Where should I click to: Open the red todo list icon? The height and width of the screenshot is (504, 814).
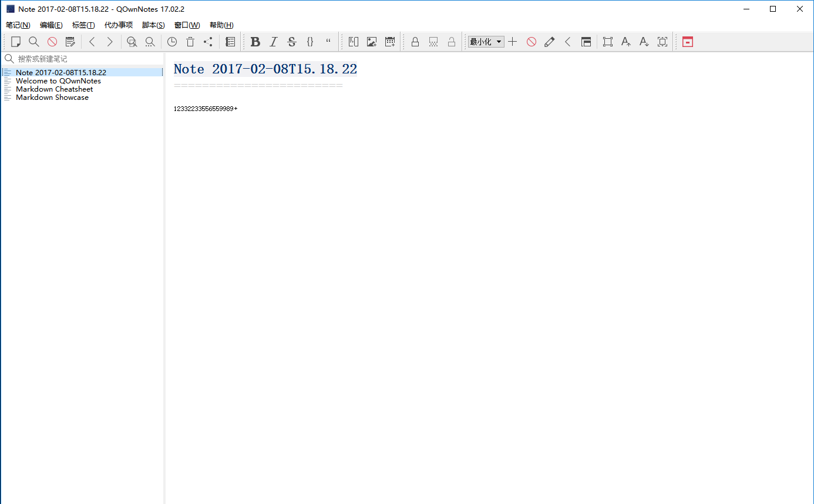pyautogui.click(x=688, y=42)
